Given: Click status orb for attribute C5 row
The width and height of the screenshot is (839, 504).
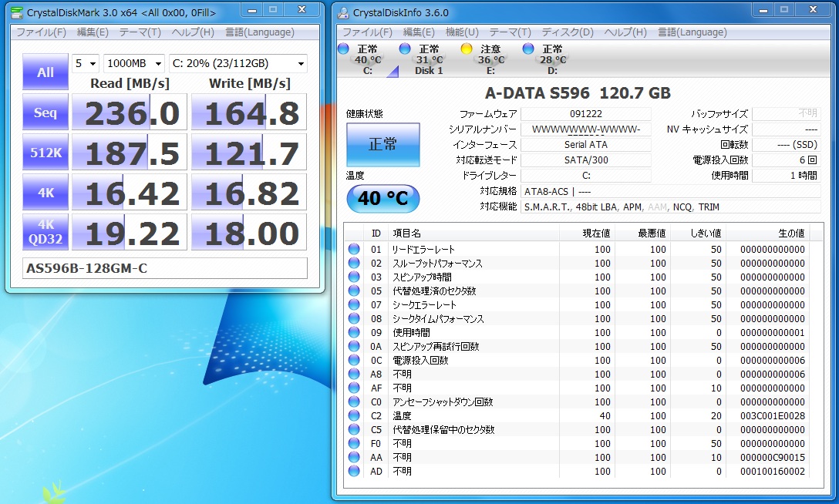Looking at the screenshot, I should [354, 430].
